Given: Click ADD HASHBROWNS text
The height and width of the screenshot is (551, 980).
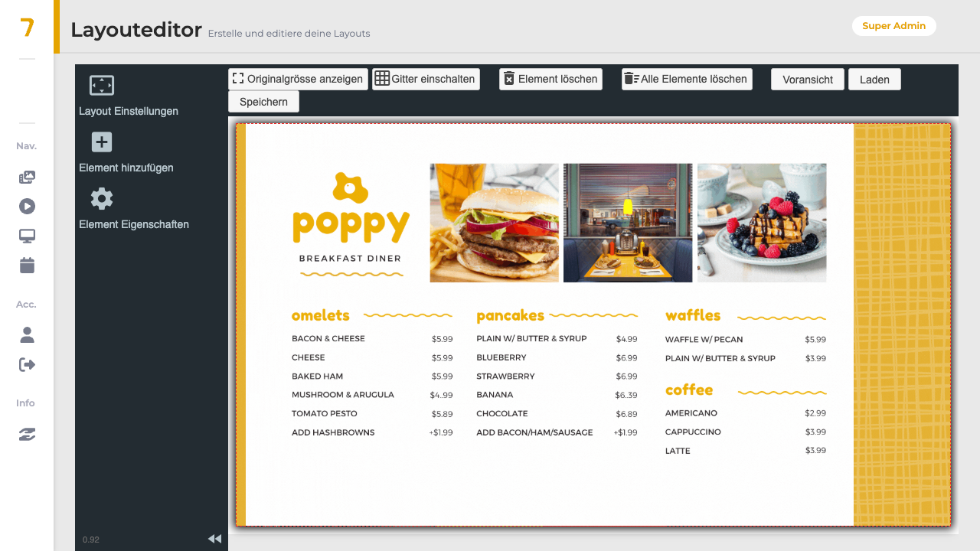Looking at the screenshot, I should (333, 432).
